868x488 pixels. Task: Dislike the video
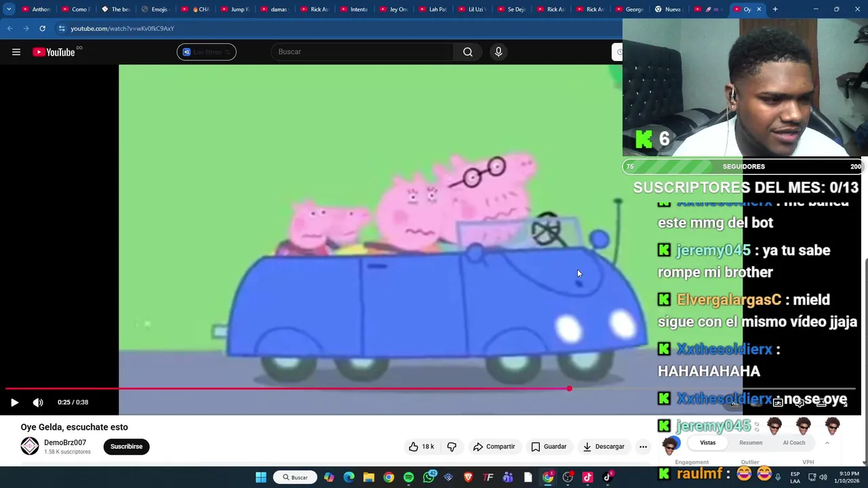[452, 447]
